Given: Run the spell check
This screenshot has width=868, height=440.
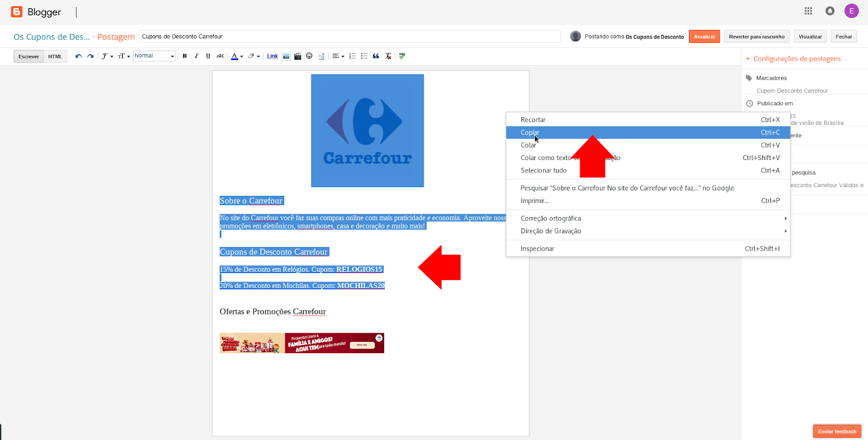Looking at the screenshot, I should click(x=402, y=56).
